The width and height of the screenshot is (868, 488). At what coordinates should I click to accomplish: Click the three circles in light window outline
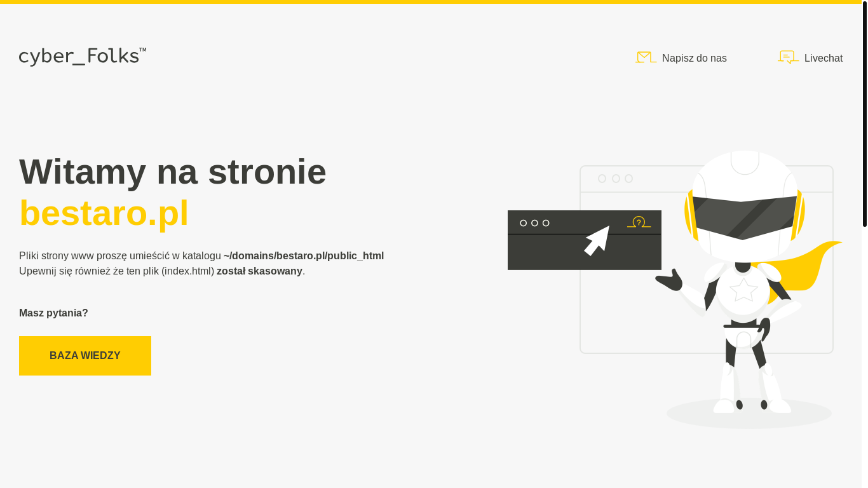point(615,179)
